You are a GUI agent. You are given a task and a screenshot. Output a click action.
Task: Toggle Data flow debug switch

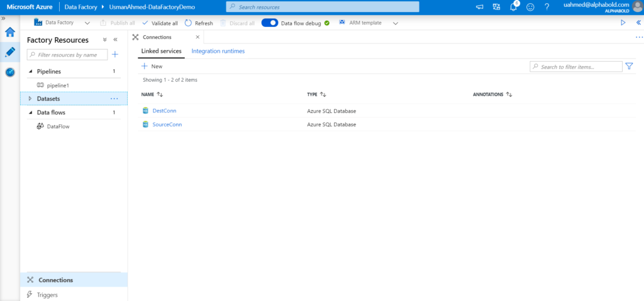pos(270,23)
